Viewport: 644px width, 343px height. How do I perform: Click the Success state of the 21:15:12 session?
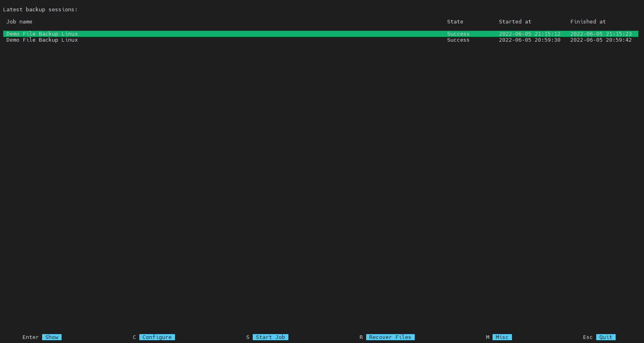coord(458,34)
